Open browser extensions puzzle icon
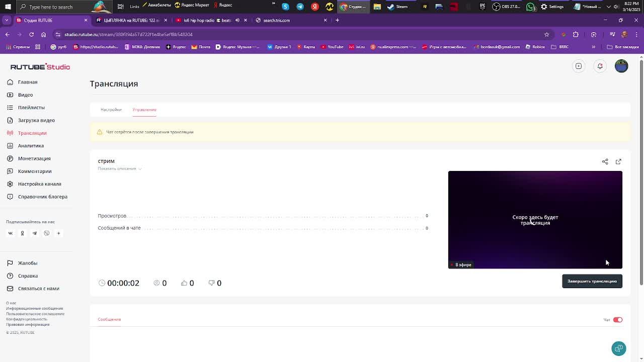Image resolution: width=644 pixels, height=362 pixels. [576, 34]
